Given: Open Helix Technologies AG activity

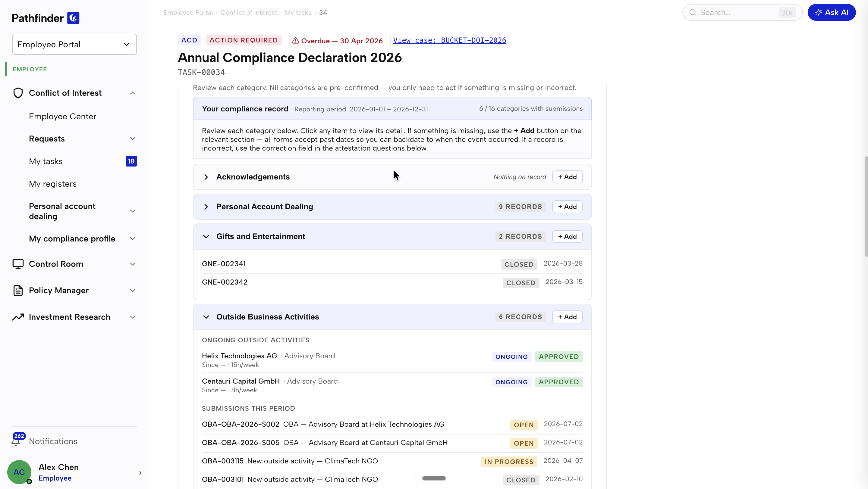Looking at the screenshot, I should pyautogui.click(x=392, y=360).
